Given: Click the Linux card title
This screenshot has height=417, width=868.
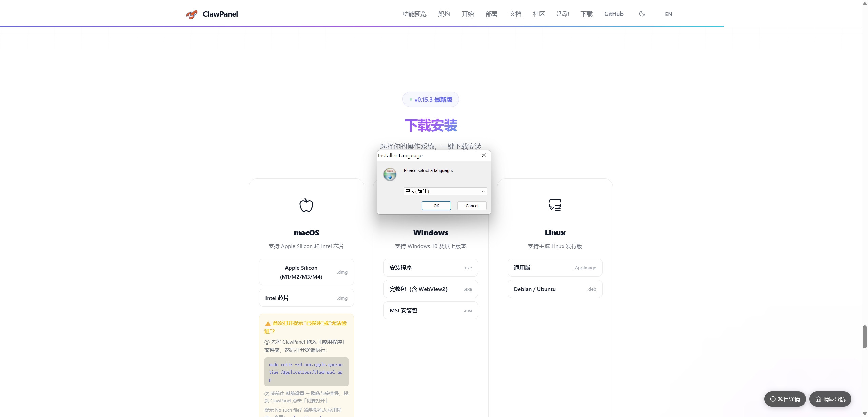Looking at the screenshot, I should (x=555, y=233).
